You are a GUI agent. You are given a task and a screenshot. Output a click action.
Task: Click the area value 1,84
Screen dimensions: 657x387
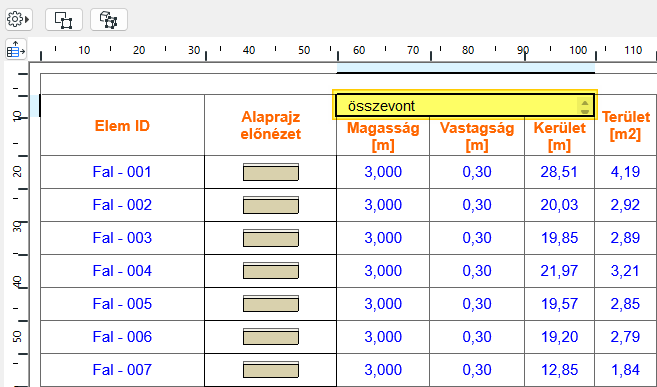pos(625,370)
